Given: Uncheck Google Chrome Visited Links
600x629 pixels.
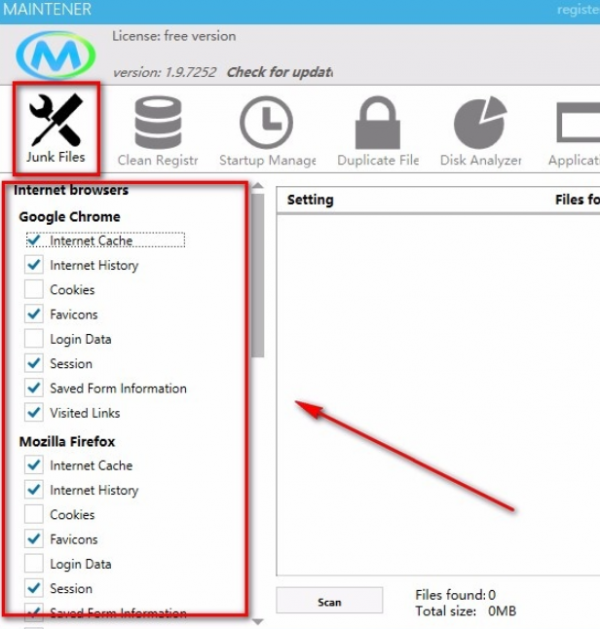Looking at the screenshot, I should pos(34,413).
